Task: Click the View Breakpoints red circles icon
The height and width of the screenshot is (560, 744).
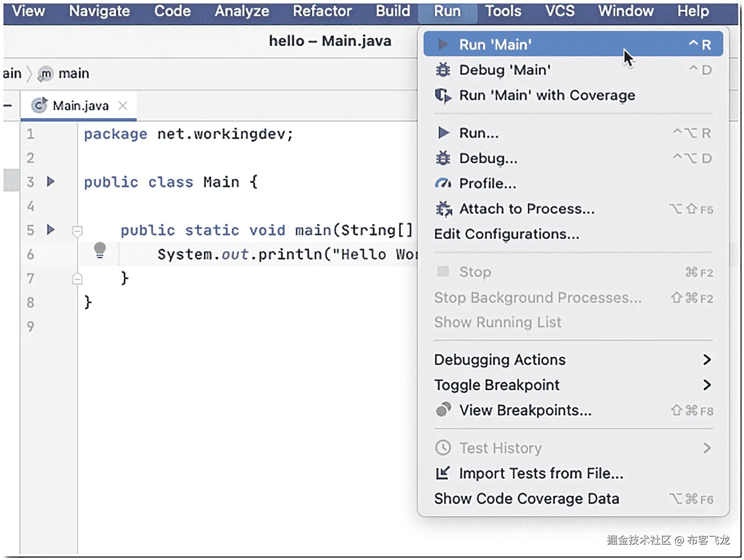Action: pos(443,410)
